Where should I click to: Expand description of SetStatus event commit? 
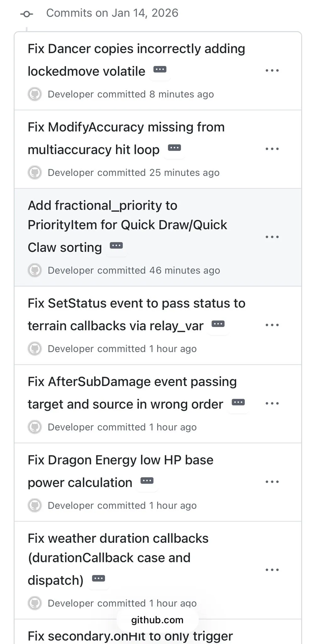tap(218, 324)
